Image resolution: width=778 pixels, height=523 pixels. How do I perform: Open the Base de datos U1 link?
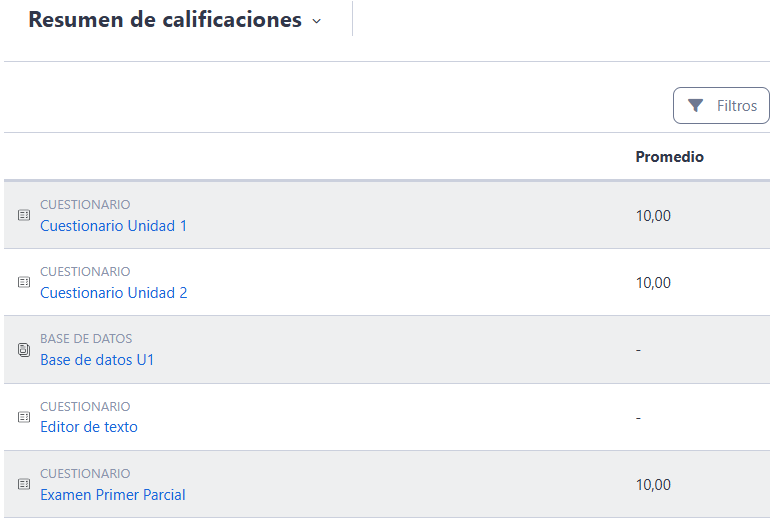click(97, 360)
